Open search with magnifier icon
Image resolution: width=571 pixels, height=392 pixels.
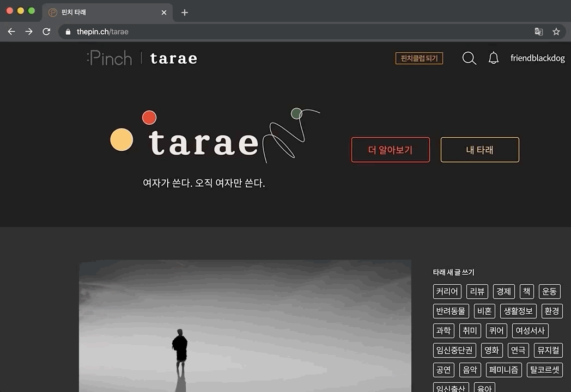click(x=469, y=58)
